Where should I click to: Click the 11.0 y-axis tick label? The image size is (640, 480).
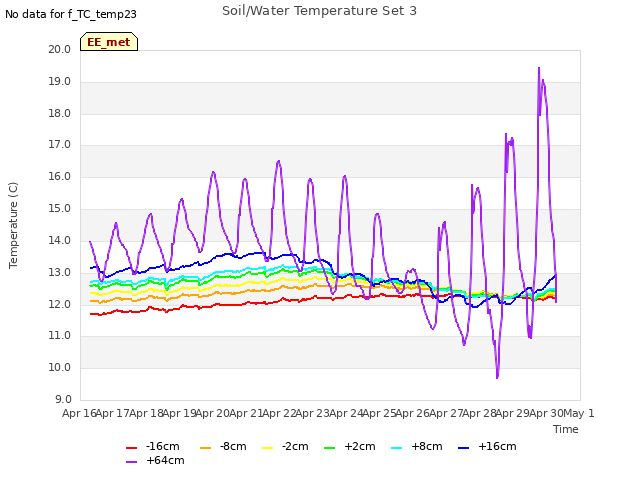click(60, 336)
